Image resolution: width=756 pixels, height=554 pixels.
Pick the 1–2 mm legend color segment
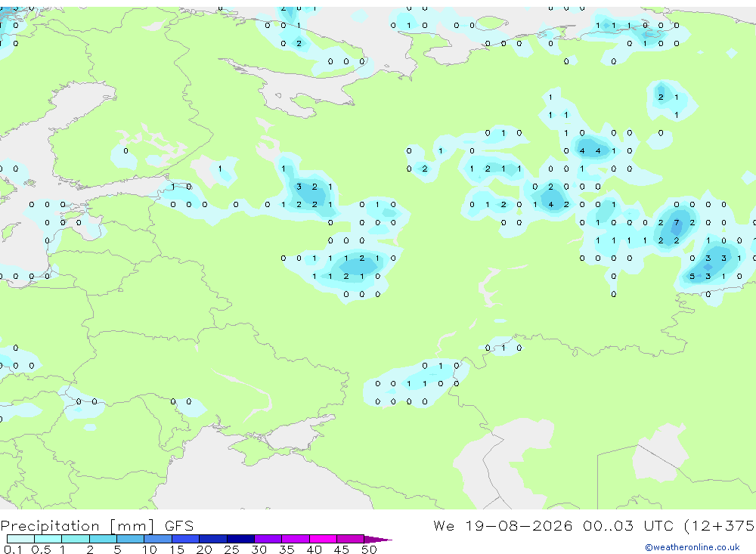point(76,539)
